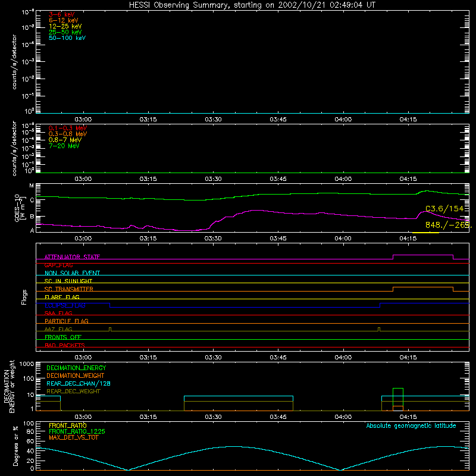This screenshot has width=476, height=476.
Task: Click the REAR_DEC_WEIGHT legend label
Action: [73, 392]
